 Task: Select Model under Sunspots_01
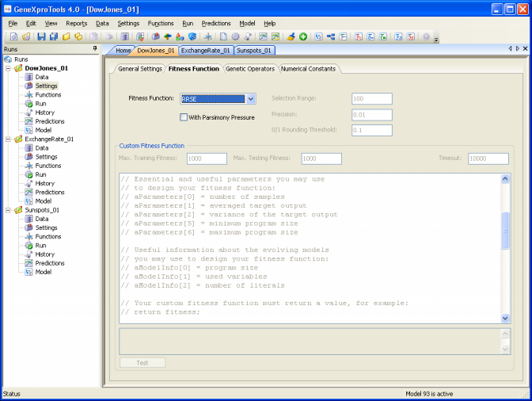44,272
